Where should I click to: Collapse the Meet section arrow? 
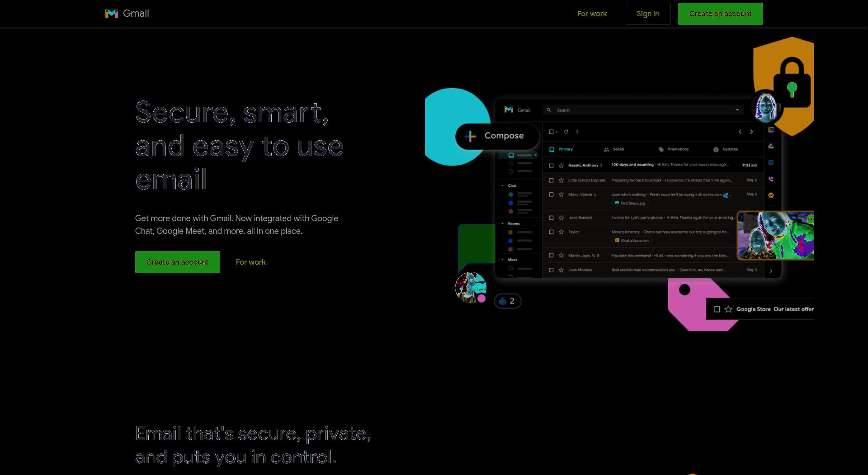point(502,260)
